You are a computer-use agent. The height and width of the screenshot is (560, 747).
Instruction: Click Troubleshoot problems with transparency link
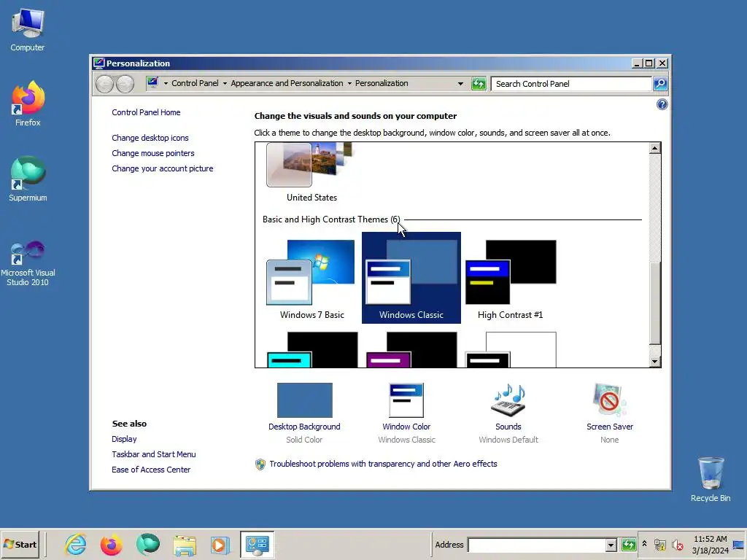coord(383,464)
